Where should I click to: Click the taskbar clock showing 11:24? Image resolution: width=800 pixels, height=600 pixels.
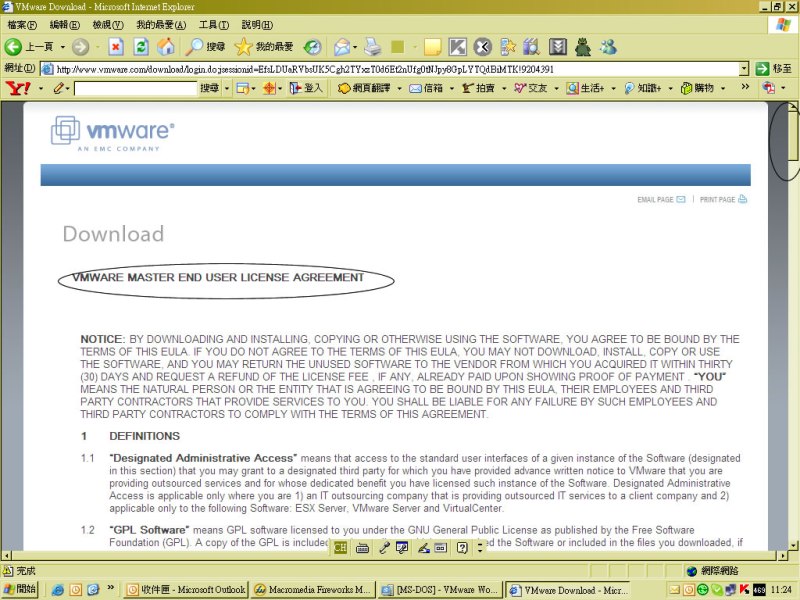(781, 590)
